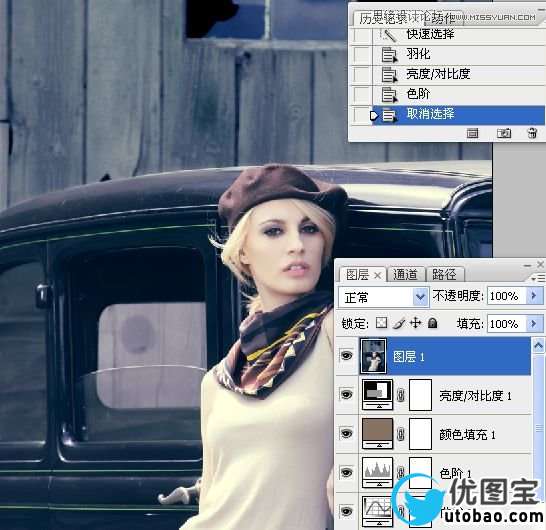The image size is (546, 530).
Task: Click the document icon beside 色阶 history step
Action: coord(389,95)
